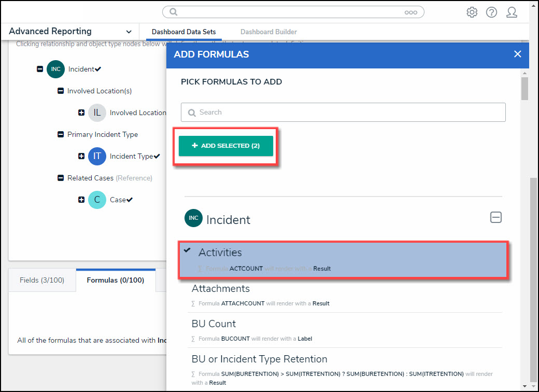Select the BU Count formula
The height and width of the screenshot is (392, 539).
(x=214, y=324)
